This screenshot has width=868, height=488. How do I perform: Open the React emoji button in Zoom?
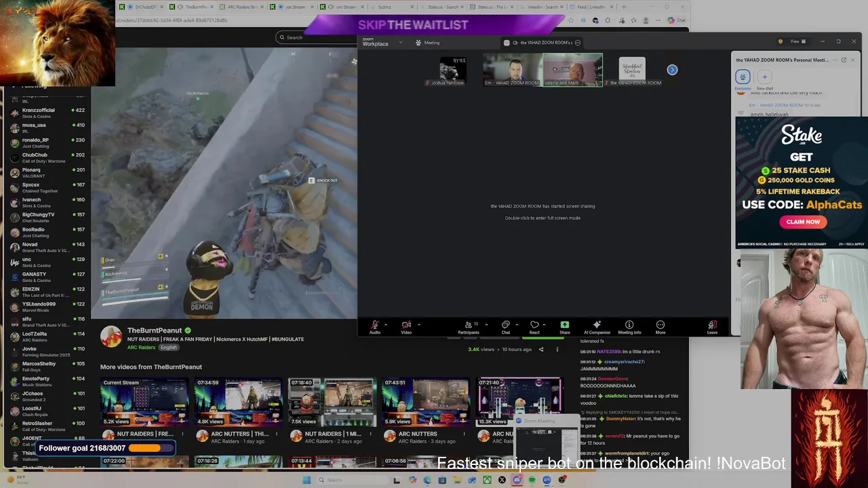534,327
